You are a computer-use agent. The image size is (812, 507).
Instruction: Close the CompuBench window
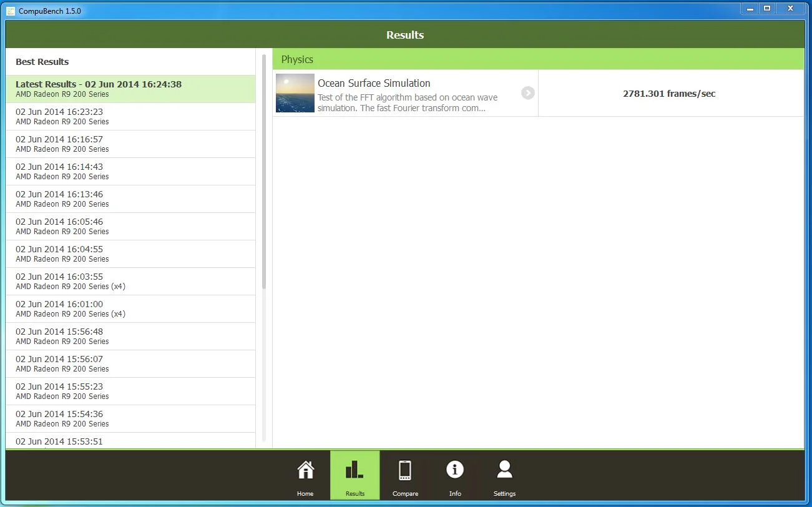[791, 8]
